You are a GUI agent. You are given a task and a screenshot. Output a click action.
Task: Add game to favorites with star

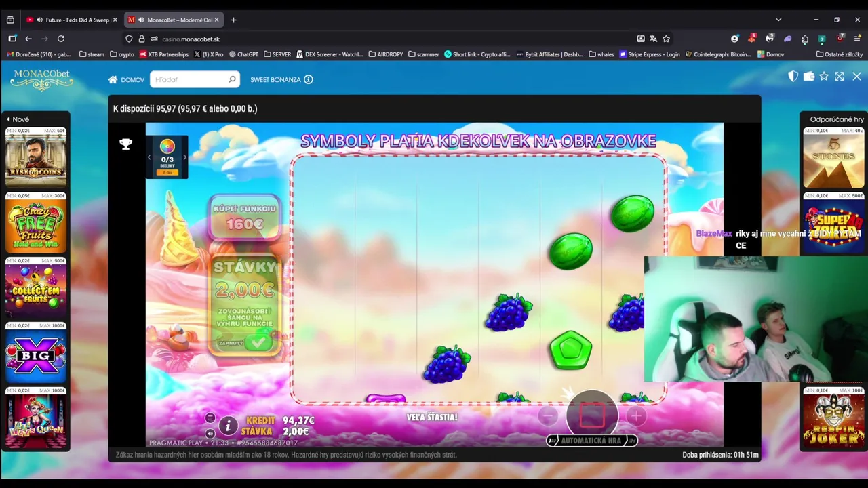pyautogui.click(x=824, y=77)
